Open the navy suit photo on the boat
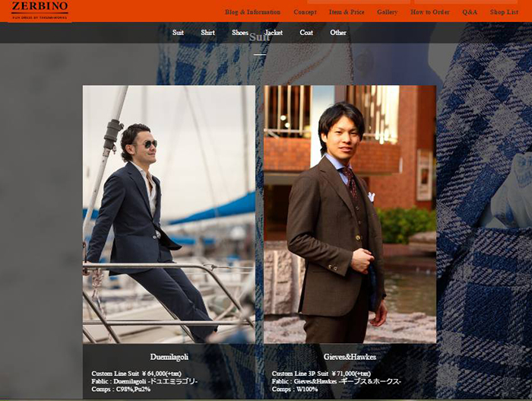532x401 pixels. (x=169, y=214)
